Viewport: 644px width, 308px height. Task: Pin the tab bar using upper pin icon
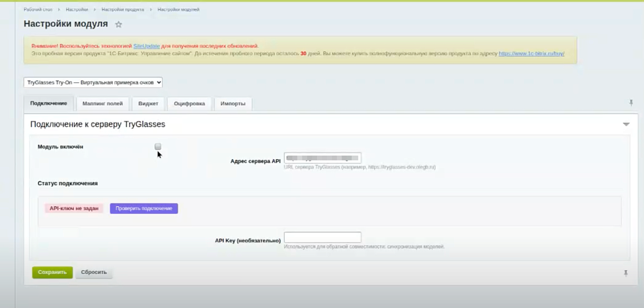click(x=631, y=103)
